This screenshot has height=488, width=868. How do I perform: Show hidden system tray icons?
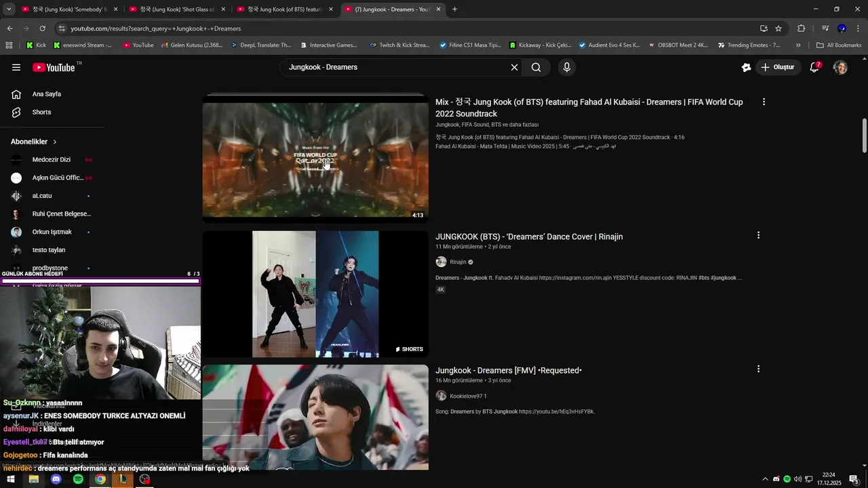(x=766, y=479)
